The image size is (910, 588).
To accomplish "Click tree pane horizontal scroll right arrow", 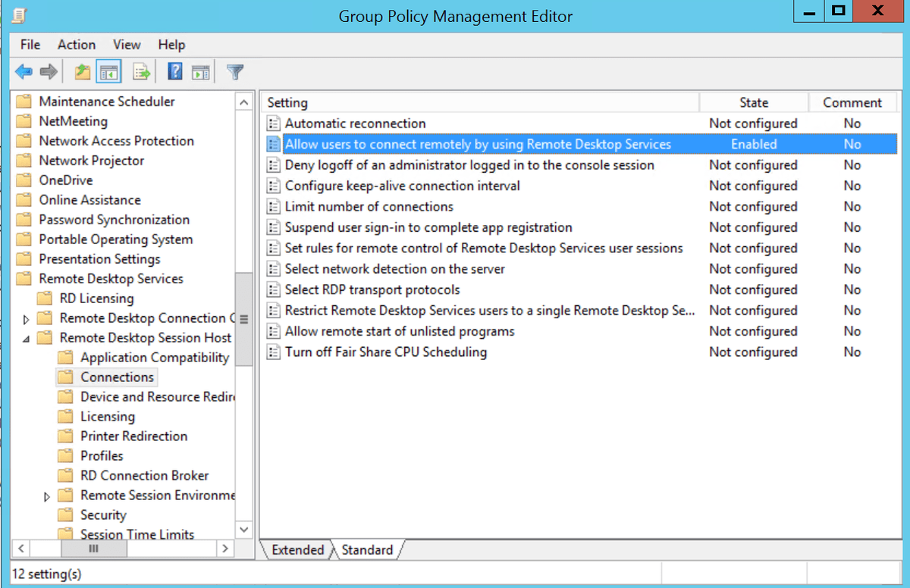I will [225, 549].
